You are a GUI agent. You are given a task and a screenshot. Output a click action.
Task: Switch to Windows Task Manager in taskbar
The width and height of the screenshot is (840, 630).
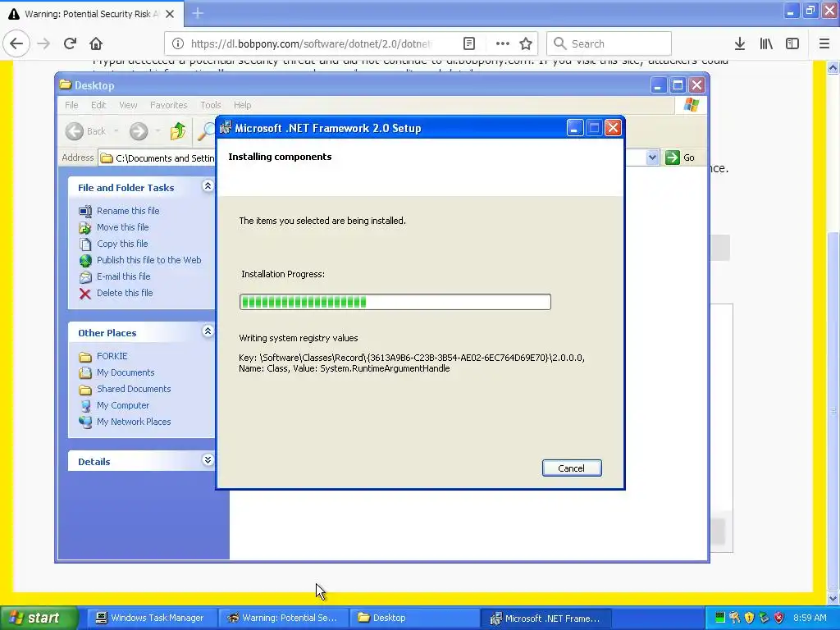tap(151, 619)
